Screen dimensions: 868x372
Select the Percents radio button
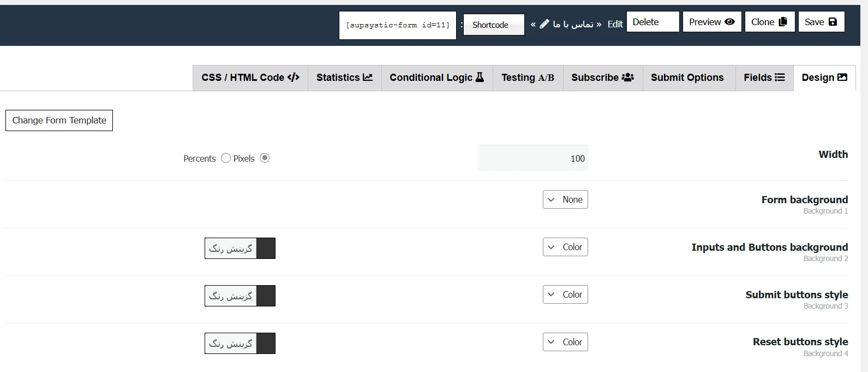point(226,158)
